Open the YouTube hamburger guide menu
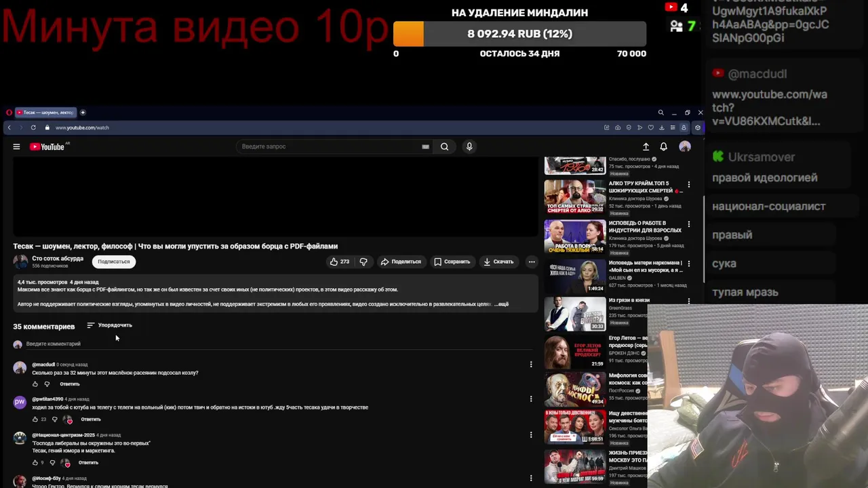Viewport: 868px width, 488px height. pos(16,146)
